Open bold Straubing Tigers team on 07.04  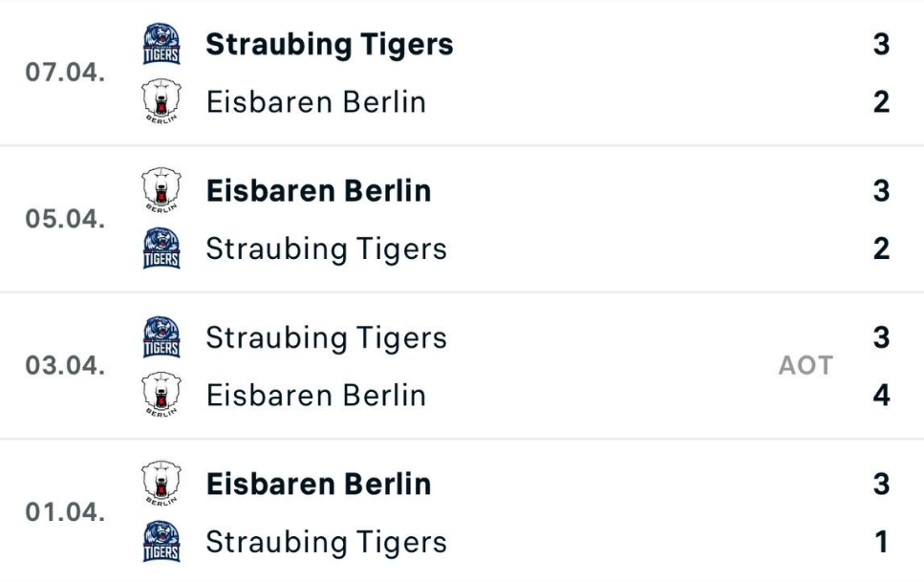[x=330, y=45]
